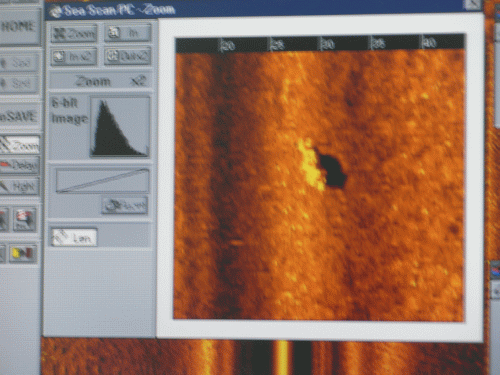The height and width of the screenshot is (375, 500).
Task: Click the Delay button in the sidebar
Action: (x=19, y=165)
